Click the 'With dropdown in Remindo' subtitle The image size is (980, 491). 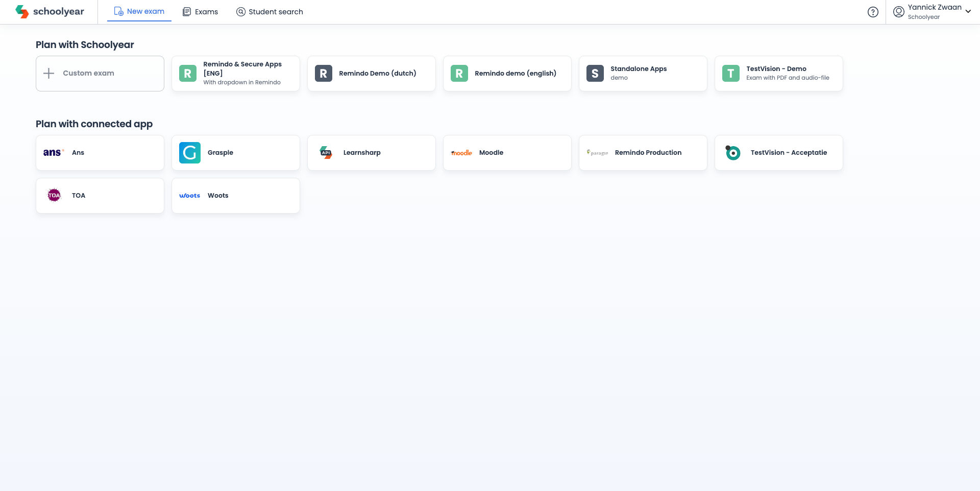point(242,82)
